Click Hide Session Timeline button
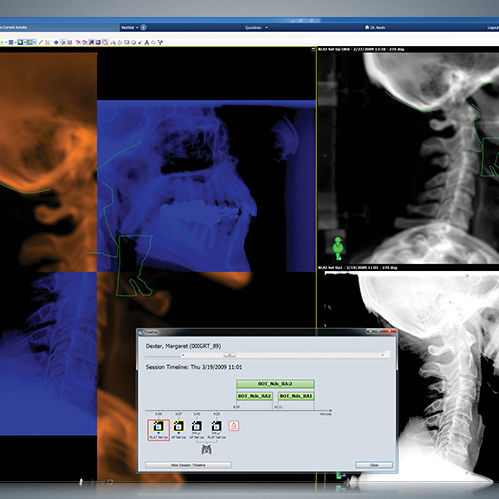Screen dimensions: 499x499 click(x=188, y=465)
